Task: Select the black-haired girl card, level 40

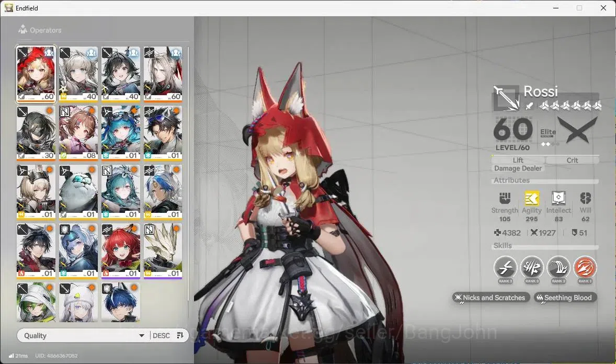Action: [x=121, y=74]
